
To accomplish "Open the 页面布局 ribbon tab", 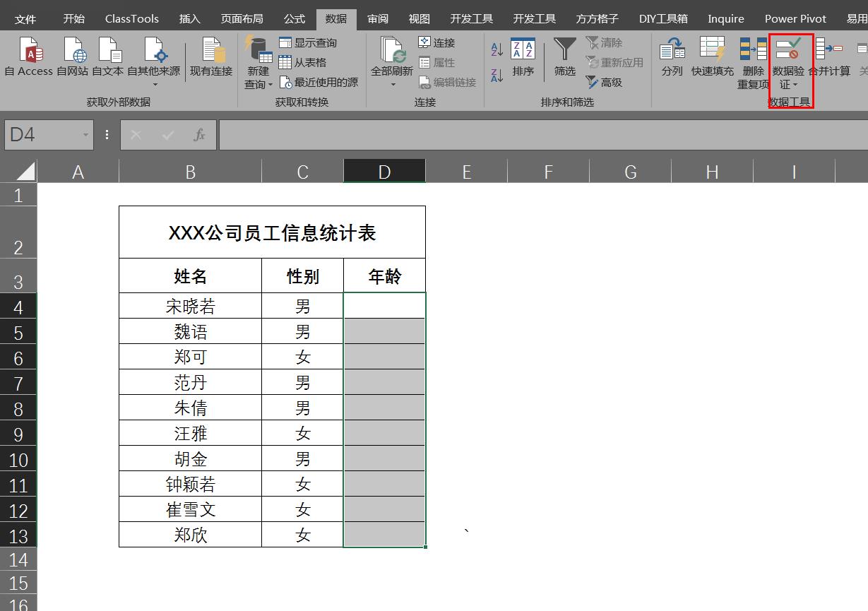I will point(242,19).
